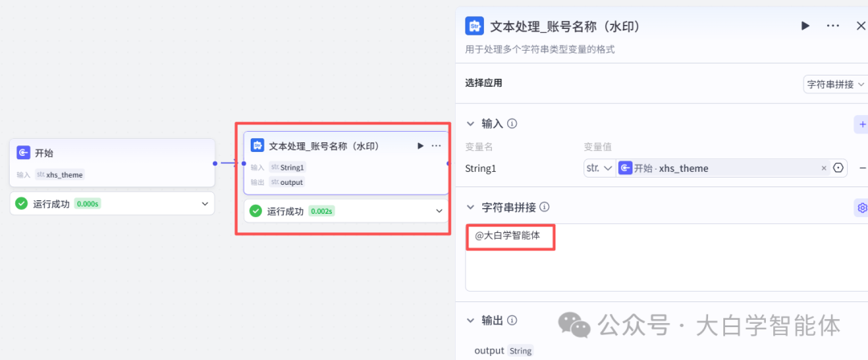Click the green success check on 文本处理 node
Image resolution: width=868 pixels, height=360 pixels.
click(x=256, y=211)
